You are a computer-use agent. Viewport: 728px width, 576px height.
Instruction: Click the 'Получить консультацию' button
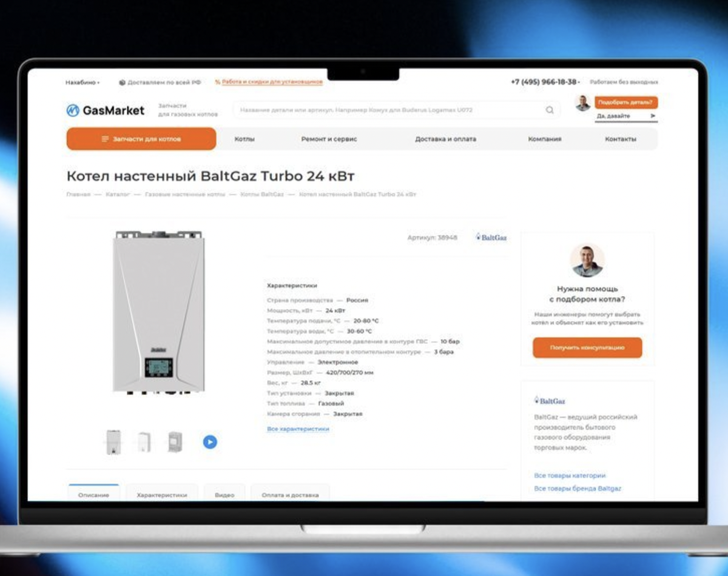click(587, 348)
